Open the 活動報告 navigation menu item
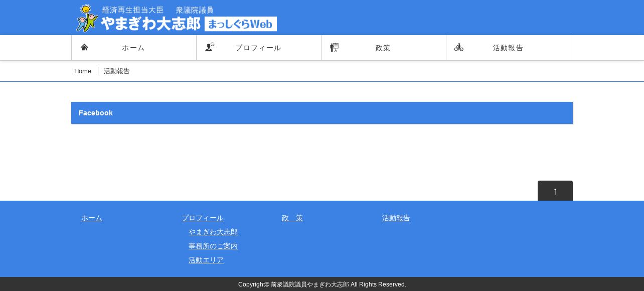 509,48
